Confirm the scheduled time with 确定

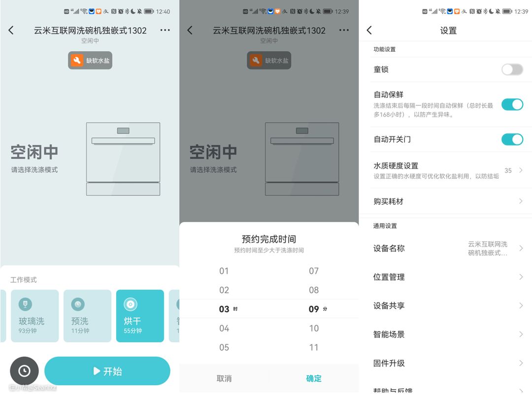[314, 378]
